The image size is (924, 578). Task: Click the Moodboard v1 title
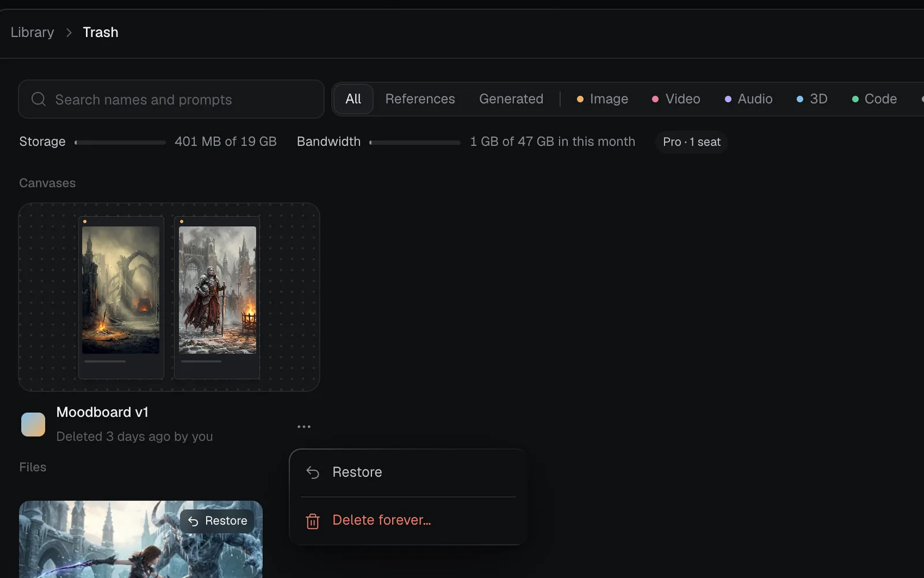(x=102, y=412)
